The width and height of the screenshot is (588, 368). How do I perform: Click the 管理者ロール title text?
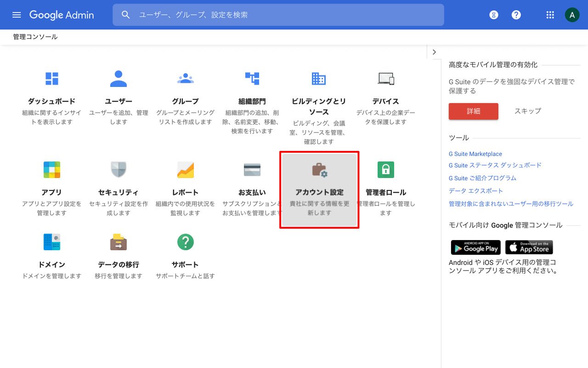pos(386,192)
